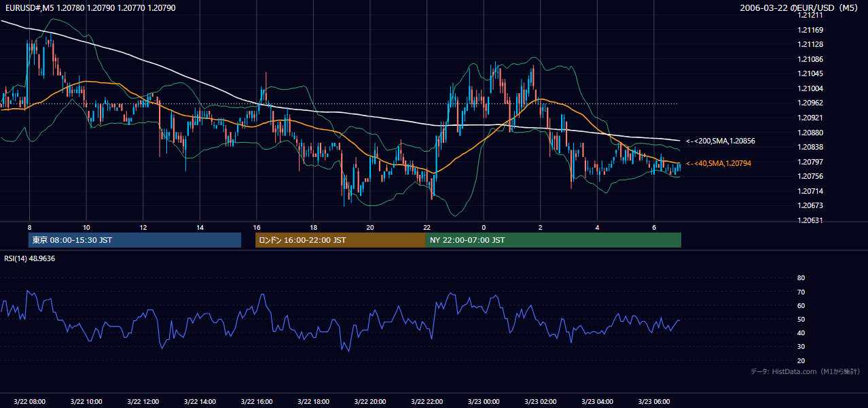Click price axis label 1.20880
This screenshot has width=868, height=408.
point(809,133)
